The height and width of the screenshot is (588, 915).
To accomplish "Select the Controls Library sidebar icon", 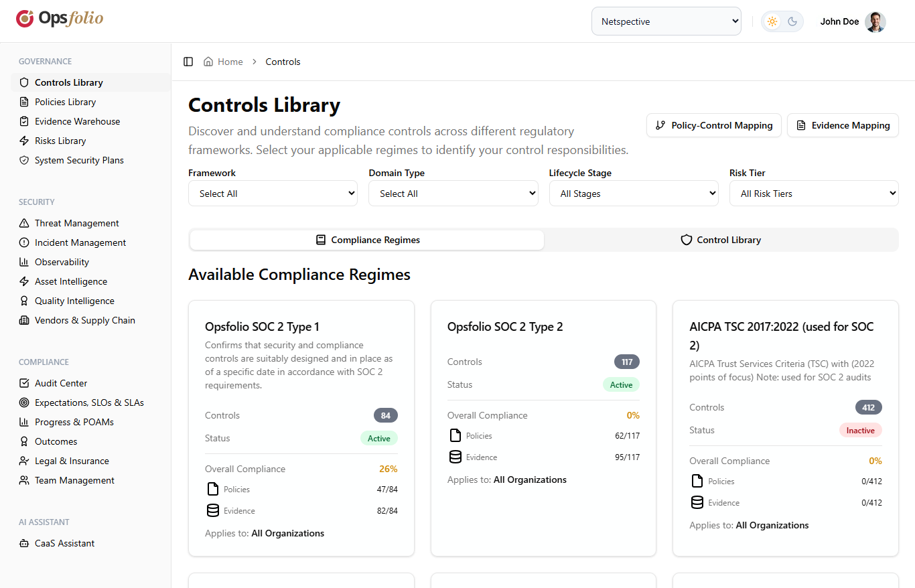I will tap(24, 82).
